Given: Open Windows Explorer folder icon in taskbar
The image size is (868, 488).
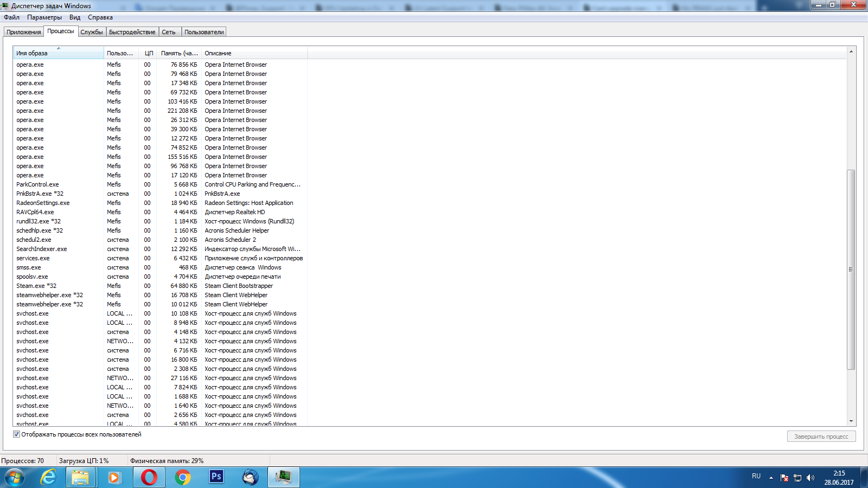Looking at the screenshot, I should 81,477.
